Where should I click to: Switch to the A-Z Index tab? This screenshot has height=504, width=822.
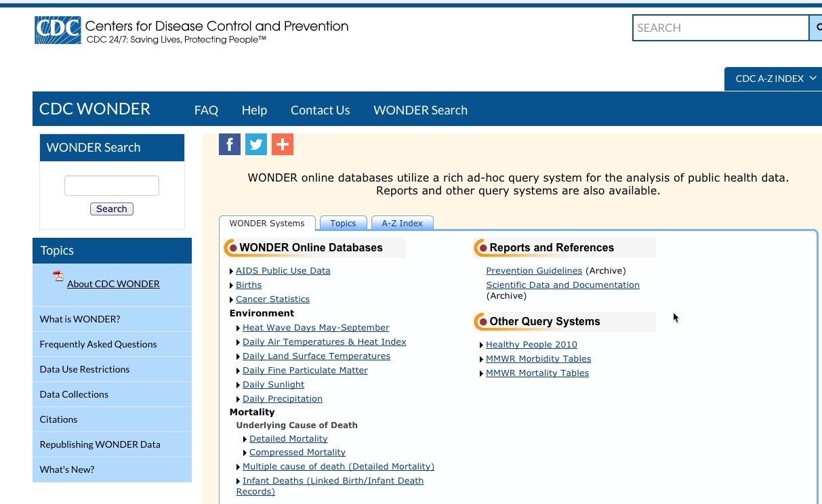(402, 224)
